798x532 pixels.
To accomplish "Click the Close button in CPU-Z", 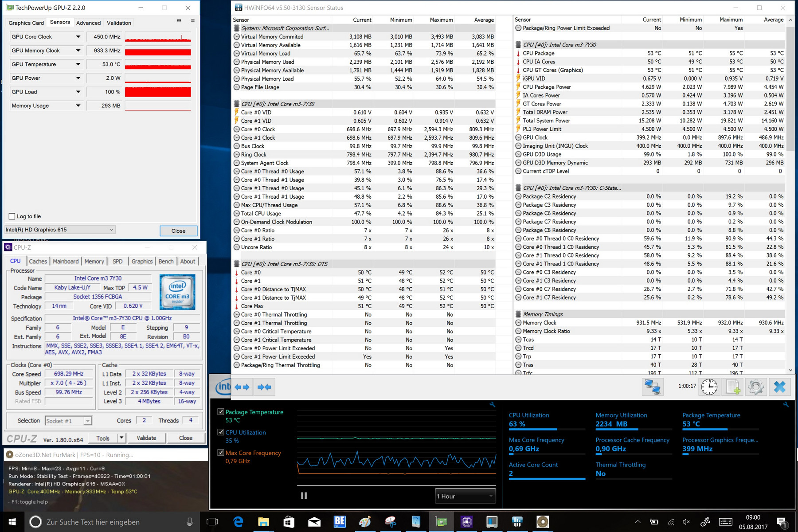I will [x=186, y=438].
